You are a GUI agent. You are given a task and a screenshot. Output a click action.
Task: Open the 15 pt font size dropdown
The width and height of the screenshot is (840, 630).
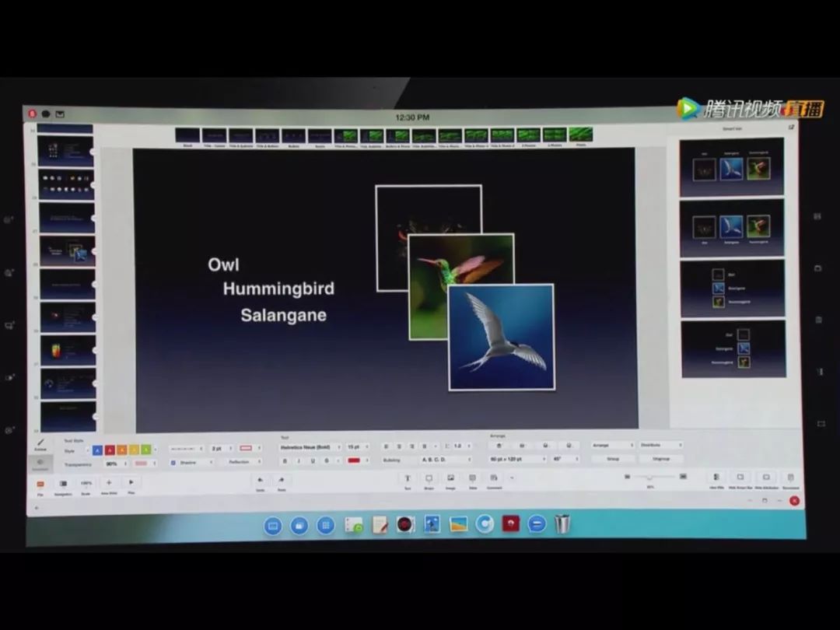point(357,446)
